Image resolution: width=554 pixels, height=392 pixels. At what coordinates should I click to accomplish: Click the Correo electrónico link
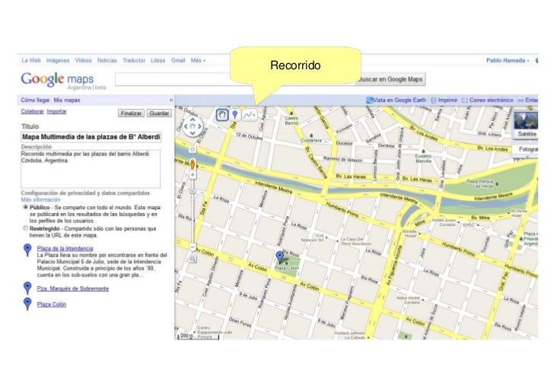click(x=491, y=100)
